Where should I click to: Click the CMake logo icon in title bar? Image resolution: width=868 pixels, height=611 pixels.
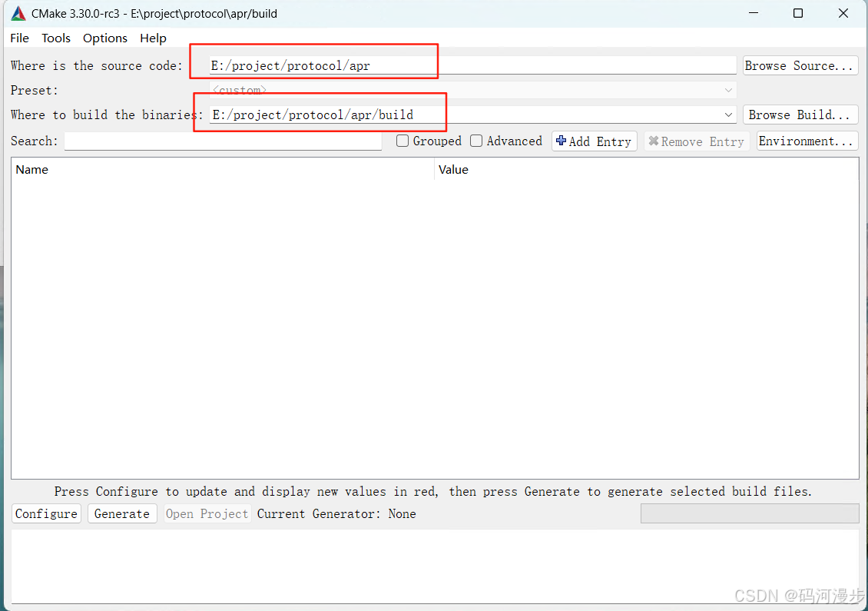pos(18,14)
